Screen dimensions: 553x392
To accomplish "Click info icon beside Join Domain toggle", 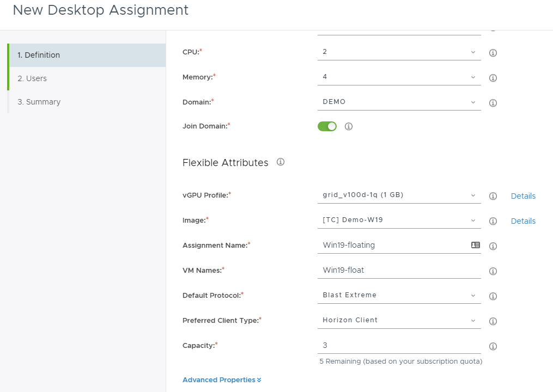I will 349,126.
